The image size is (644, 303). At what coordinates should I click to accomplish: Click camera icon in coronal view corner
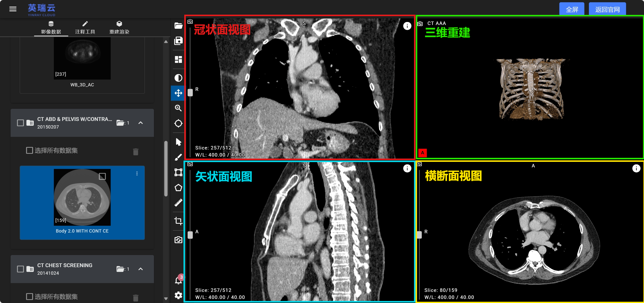pos(190,22)
